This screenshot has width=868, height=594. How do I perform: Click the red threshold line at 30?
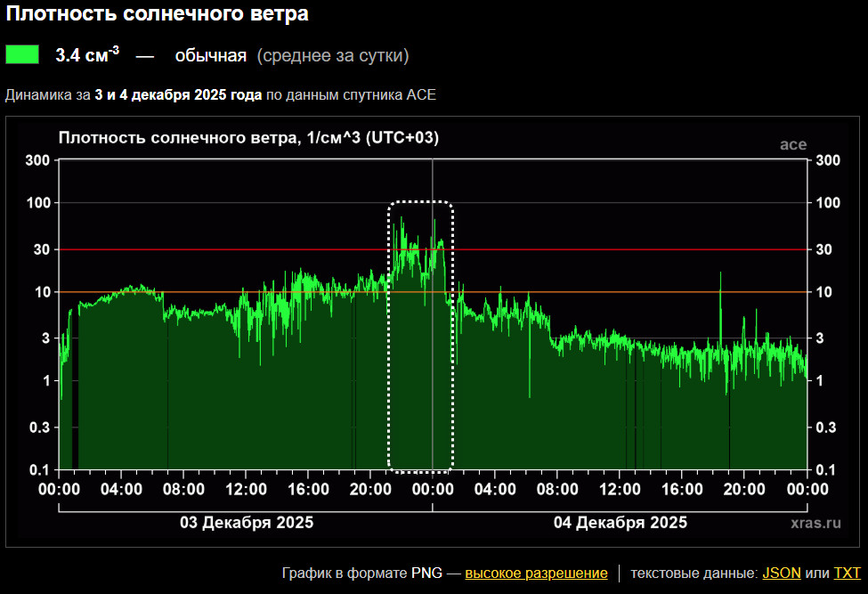tap(223, 249)
